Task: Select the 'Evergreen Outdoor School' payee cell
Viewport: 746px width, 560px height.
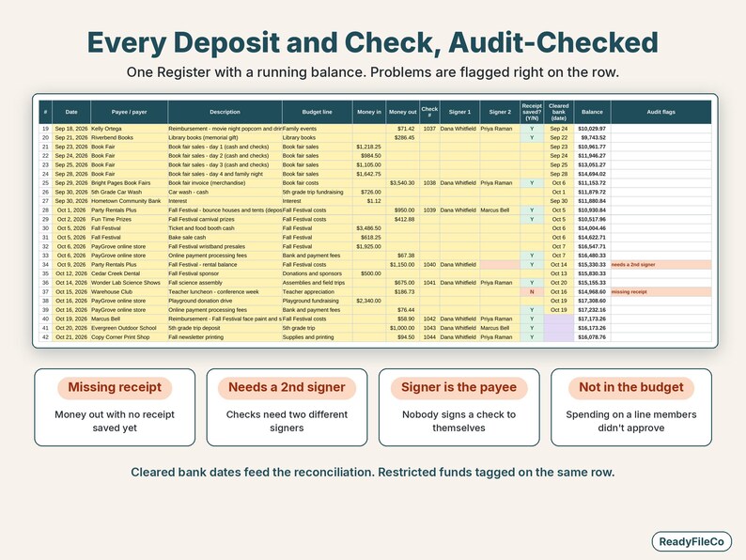Action: point(129,328)
